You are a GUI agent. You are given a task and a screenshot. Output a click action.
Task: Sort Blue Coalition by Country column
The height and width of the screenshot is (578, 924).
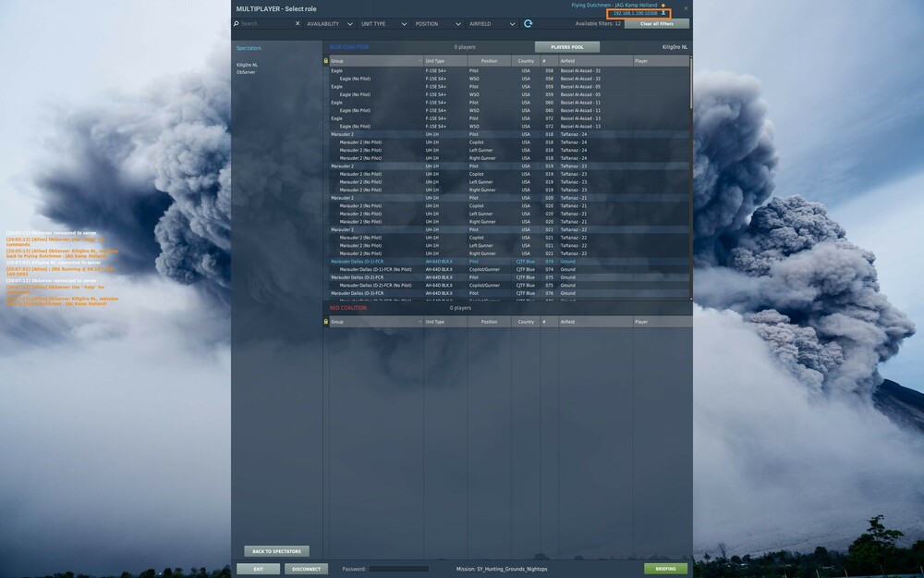tap(526, 61)
